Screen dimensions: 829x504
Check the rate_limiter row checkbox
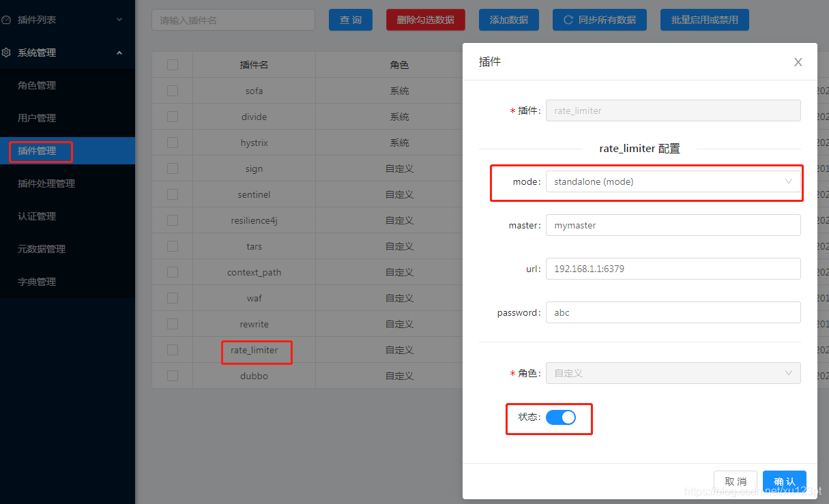(173, 350)
